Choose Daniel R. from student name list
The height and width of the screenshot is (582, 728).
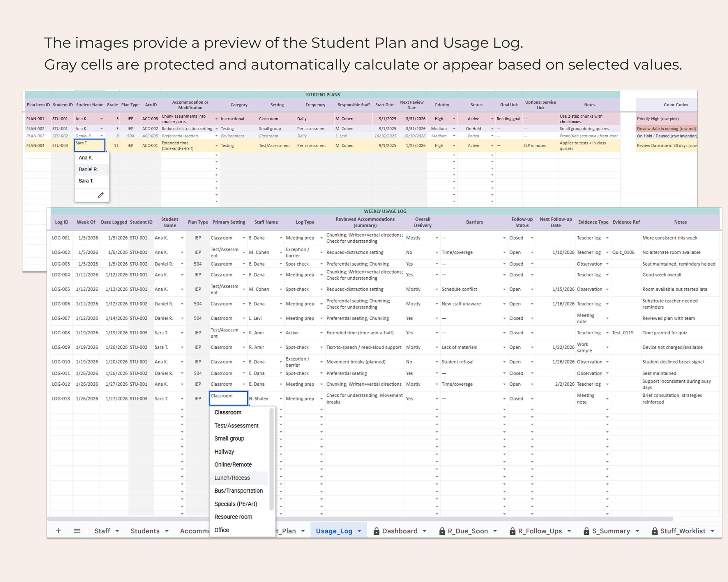[x=91, y=169]
